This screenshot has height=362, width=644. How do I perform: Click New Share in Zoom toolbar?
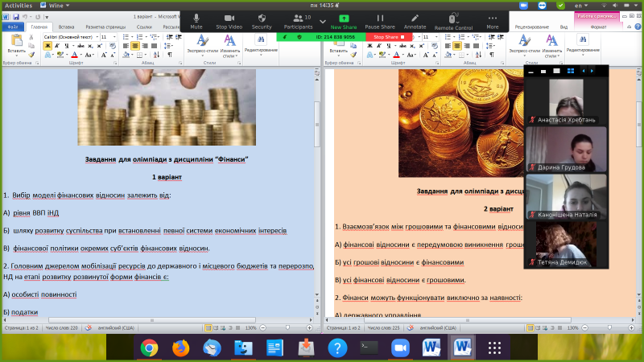pos(344,22)
